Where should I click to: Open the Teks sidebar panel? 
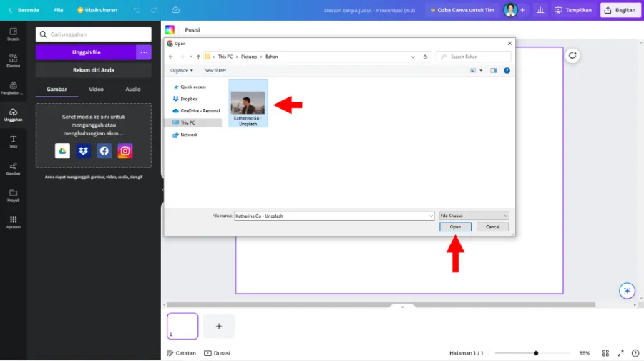point(13,142)
